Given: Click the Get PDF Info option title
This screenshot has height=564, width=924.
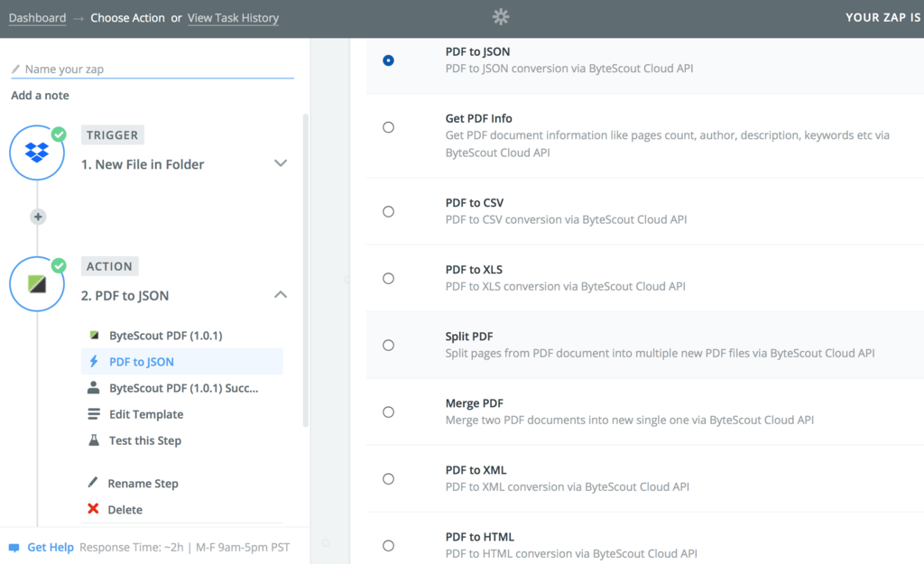Looking at the screenshot, I should click(478, 118).
